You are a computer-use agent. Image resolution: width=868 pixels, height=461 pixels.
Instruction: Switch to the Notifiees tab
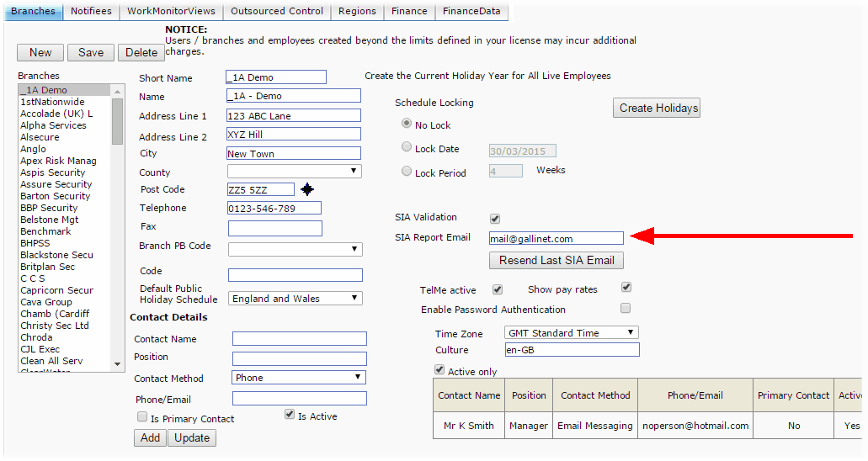(91, 11)
